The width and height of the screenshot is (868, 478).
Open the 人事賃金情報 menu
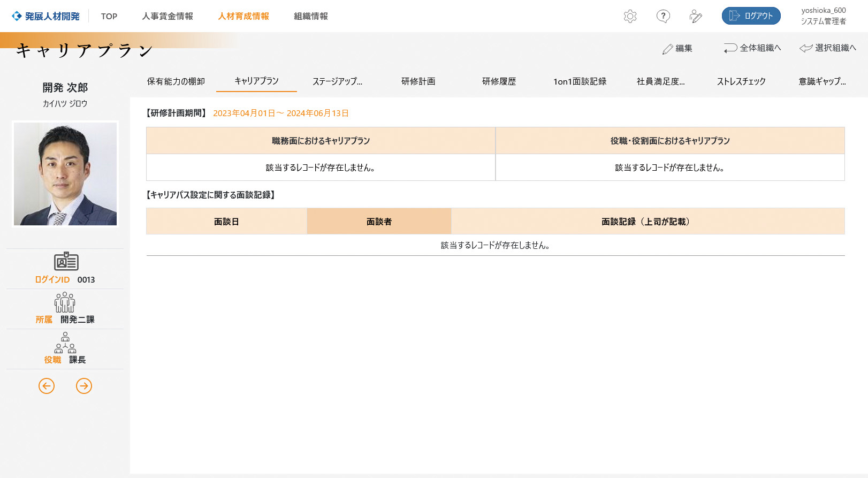[x=167, y=16]
